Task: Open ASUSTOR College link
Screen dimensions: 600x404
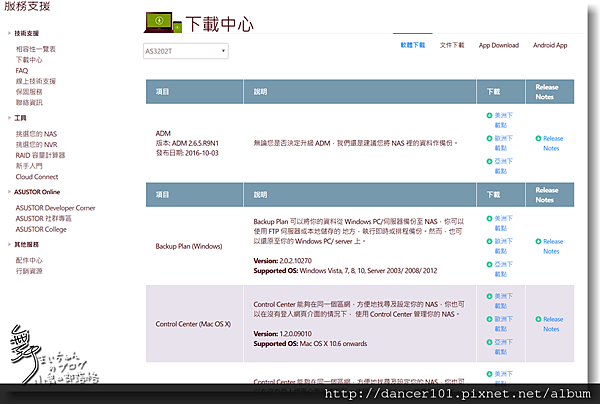Action: coord(41,229)
